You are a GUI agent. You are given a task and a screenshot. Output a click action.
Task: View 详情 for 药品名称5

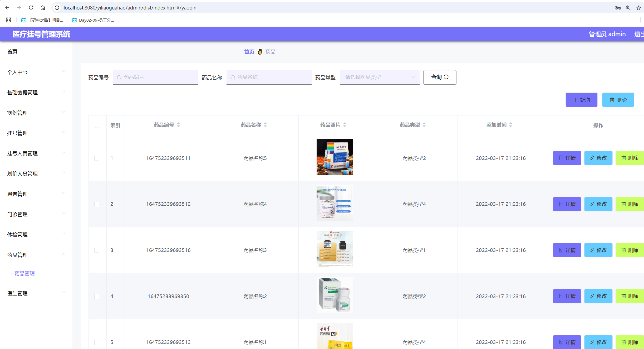point(567,158)
